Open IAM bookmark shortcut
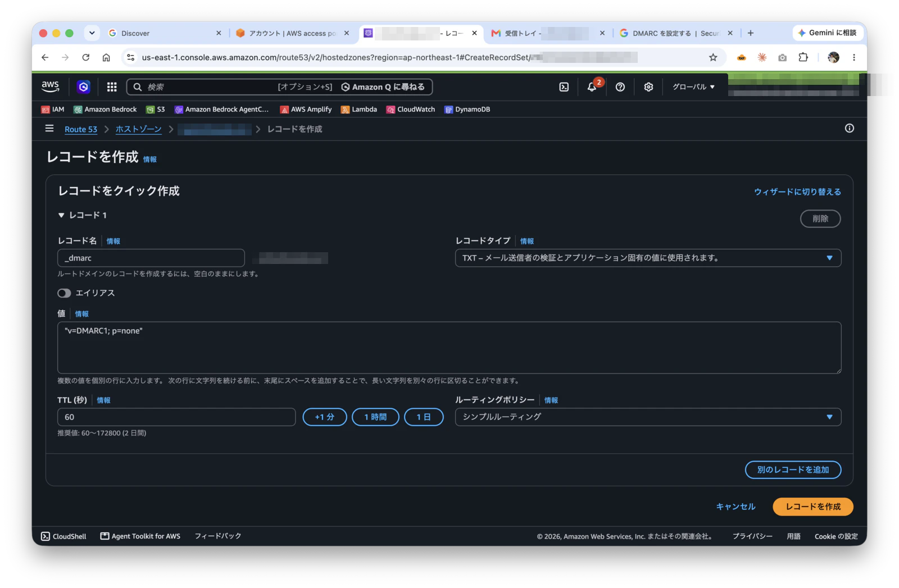Screen dimensions: 899x588 pyautogui.click(x=53, y=110)
